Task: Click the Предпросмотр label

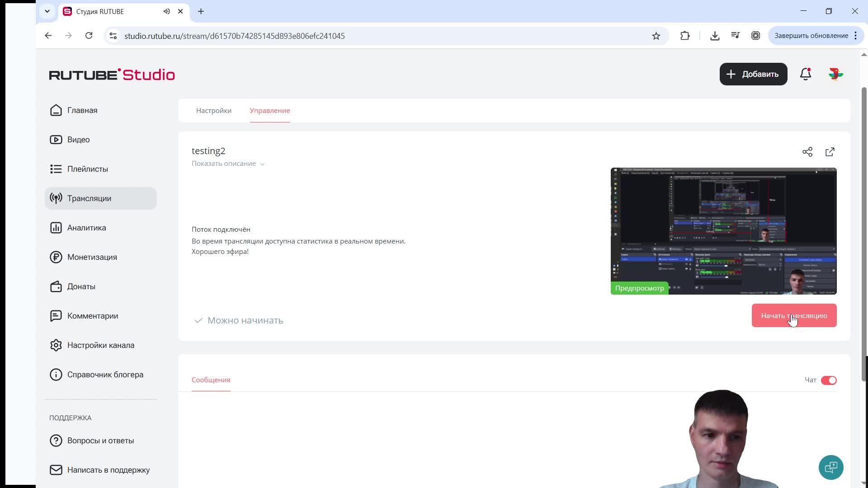Action: pos(640,288)
